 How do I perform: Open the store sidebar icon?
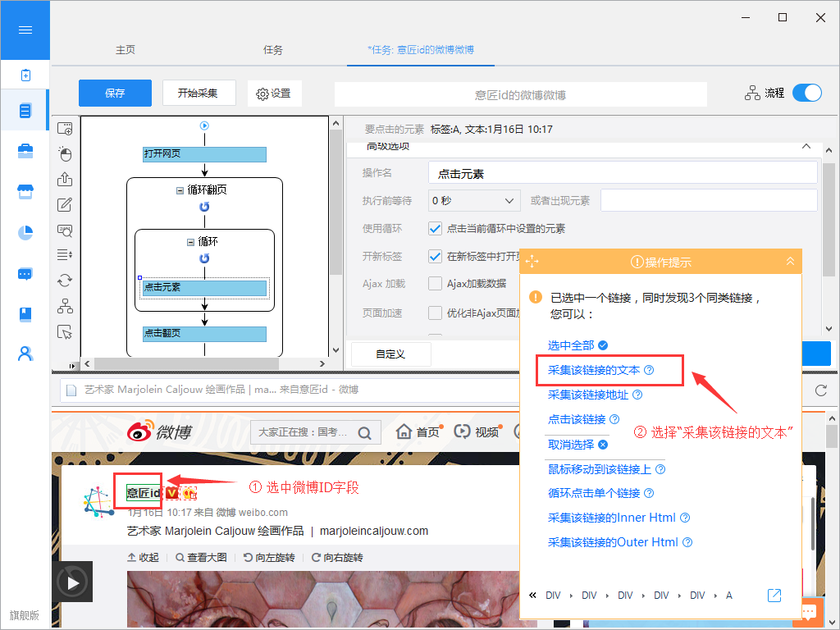tap(25, 191)
